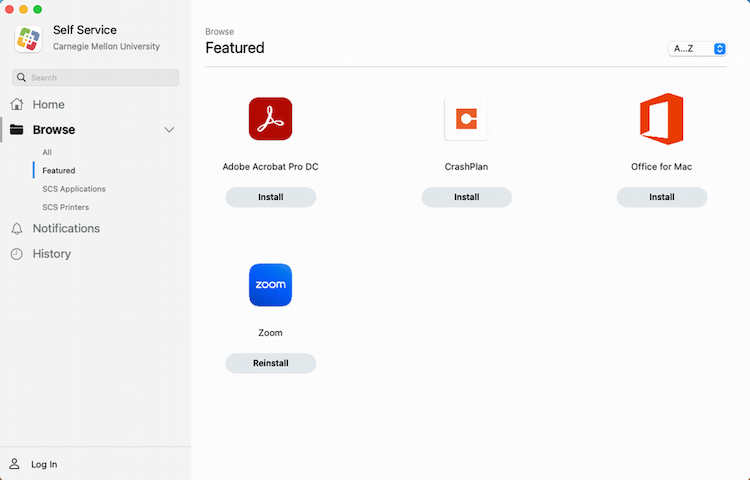Show All items under Browse
The width and height of the screenshot is (750, 480).
(x=47, y=152)
